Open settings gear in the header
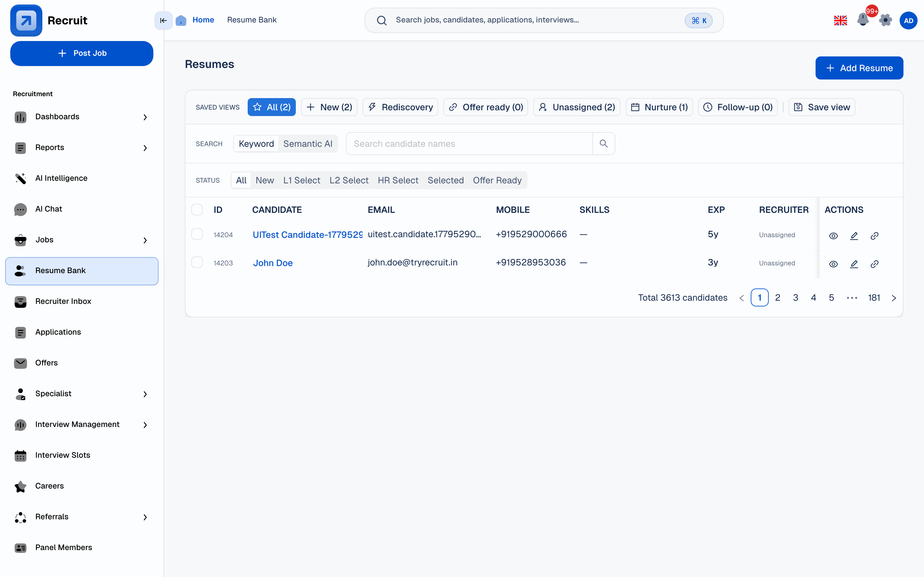The image size is (924, 577). 886,20
